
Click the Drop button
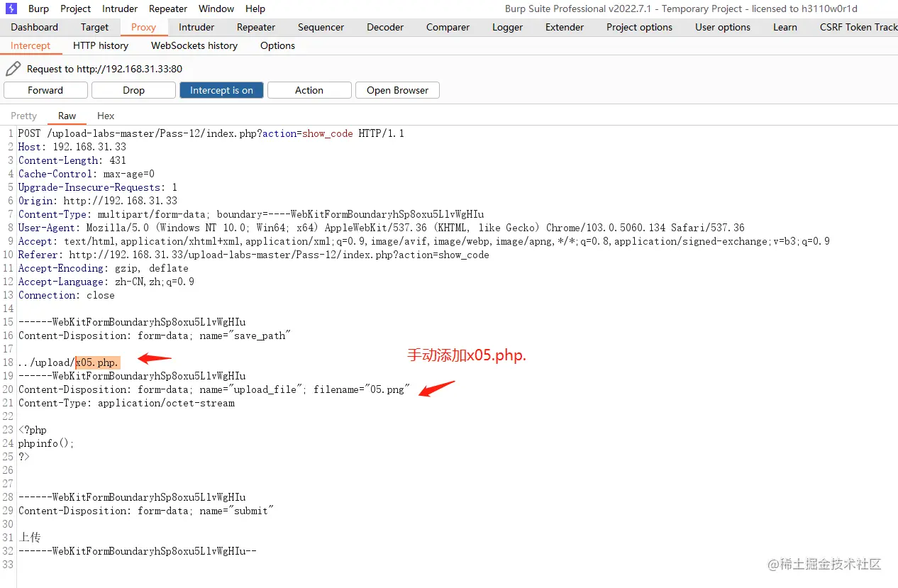coord(133,90)
